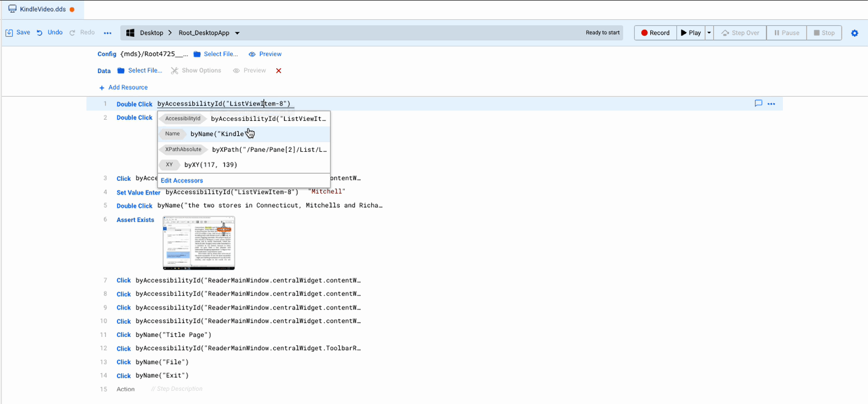
Task: Expand the Root_DesktopApp dropdown arrow
Action: pos(237,33)
